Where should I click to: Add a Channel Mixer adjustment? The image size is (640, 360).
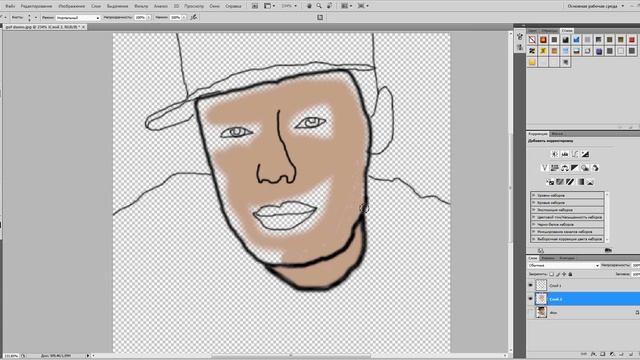(595, 168)
